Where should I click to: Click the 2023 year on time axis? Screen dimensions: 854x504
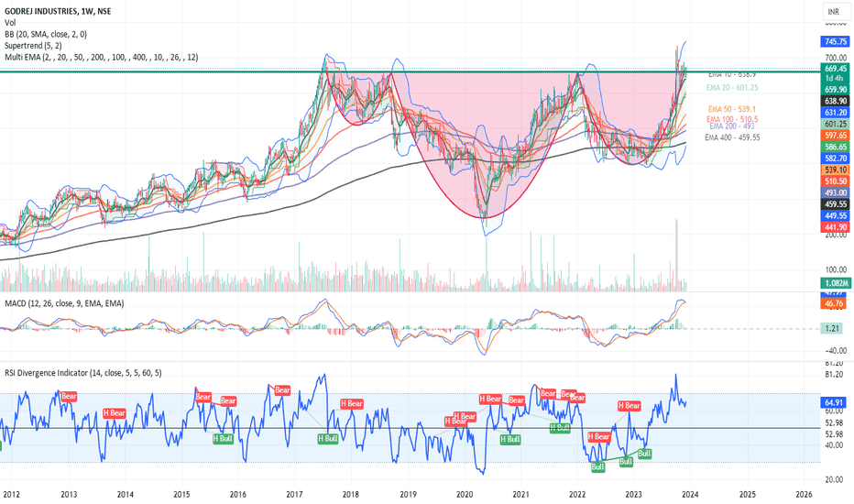tap(633, 494)
